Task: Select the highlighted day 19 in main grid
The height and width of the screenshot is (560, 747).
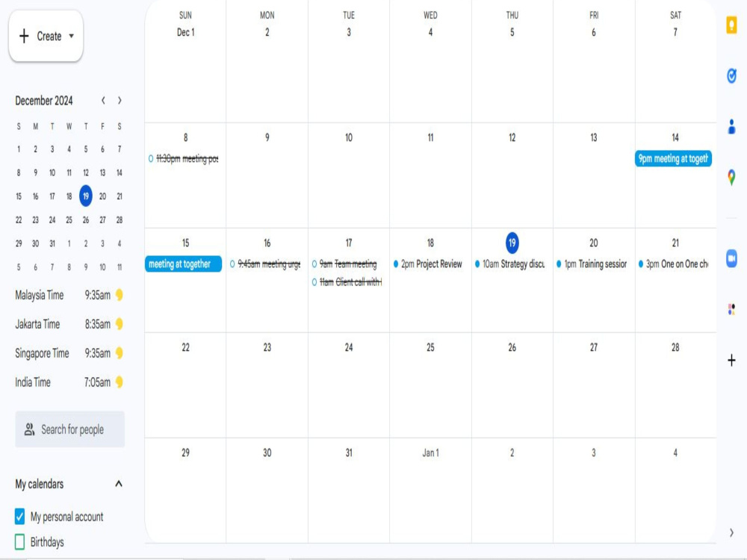Action: pyautogui.click(x=512, y=243)
